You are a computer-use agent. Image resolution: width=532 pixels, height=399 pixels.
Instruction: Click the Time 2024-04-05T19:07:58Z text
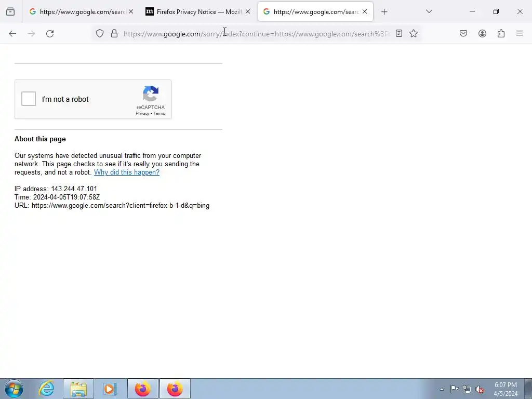57,197
